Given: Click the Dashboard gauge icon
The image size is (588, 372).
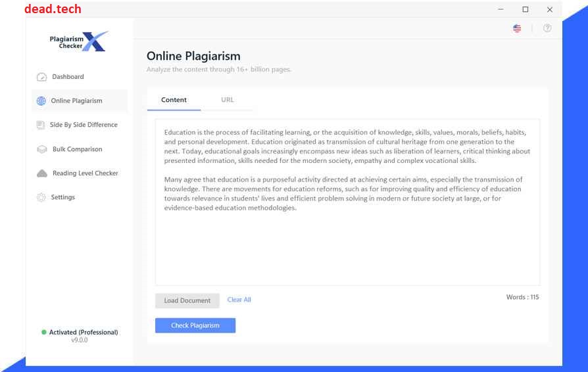Looking at the screenshot, I should [41, 77].
